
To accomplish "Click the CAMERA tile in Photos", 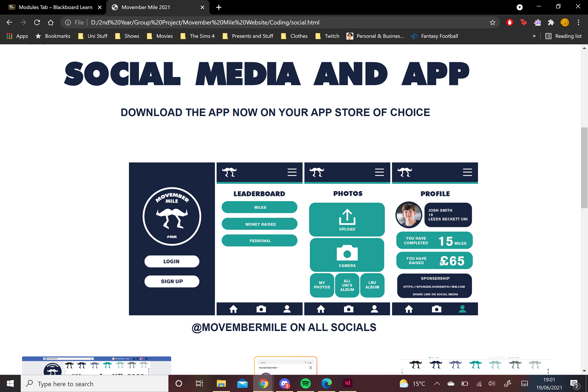I will coord(347,255).
